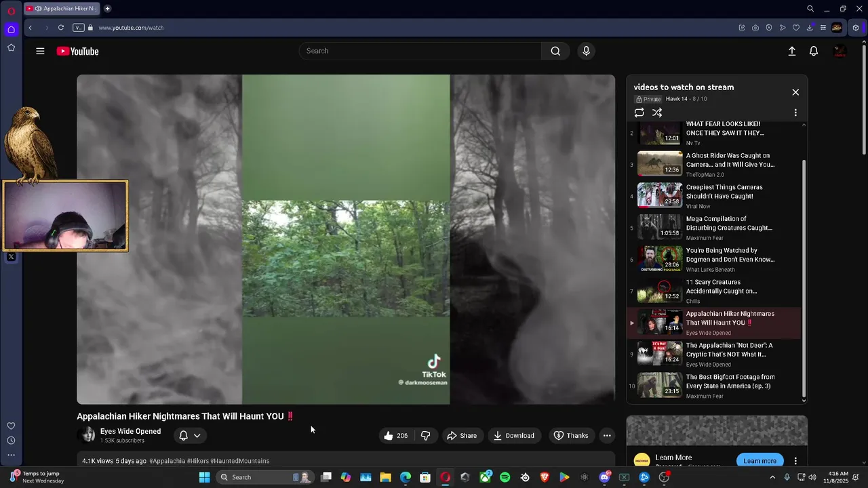
Task: Like the video (206 likes)
Action: pos(395,436)
